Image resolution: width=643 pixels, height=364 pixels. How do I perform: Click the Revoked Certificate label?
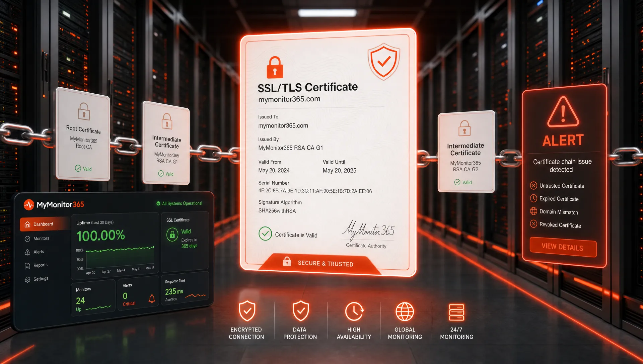point(560,225)
